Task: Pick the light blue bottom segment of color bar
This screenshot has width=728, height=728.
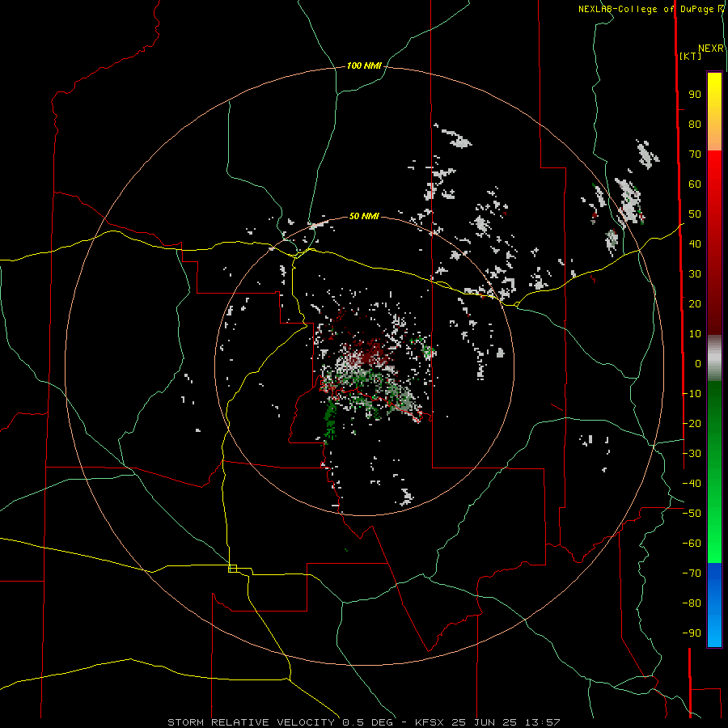Action: click(x=714, y=629)
